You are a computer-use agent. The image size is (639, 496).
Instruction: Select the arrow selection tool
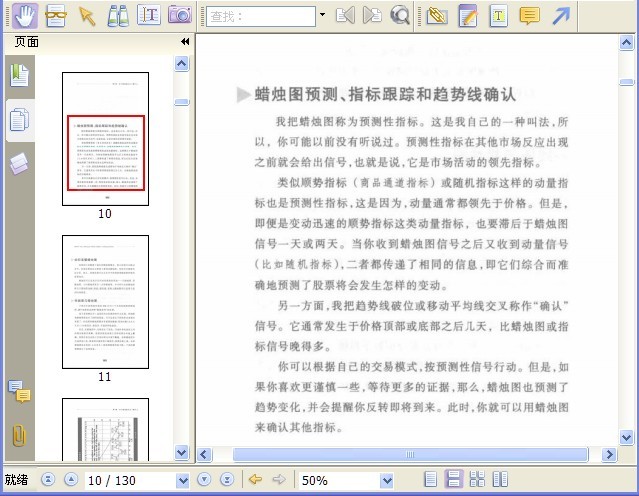[87, 16]
